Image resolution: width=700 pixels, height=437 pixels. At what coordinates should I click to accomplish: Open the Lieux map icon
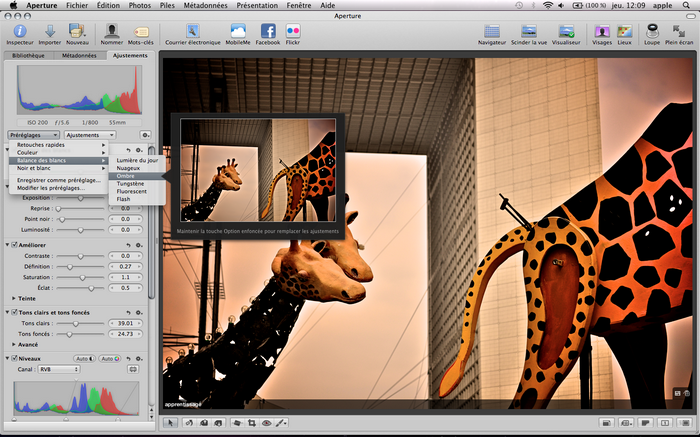(x=625, y=31)
